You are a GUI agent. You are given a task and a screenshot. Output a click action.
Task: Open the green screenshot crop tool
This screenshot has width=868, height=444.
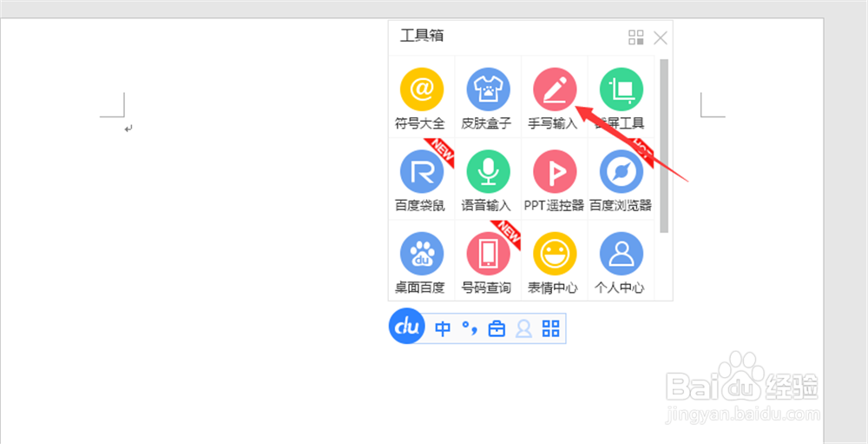point(621,89)
